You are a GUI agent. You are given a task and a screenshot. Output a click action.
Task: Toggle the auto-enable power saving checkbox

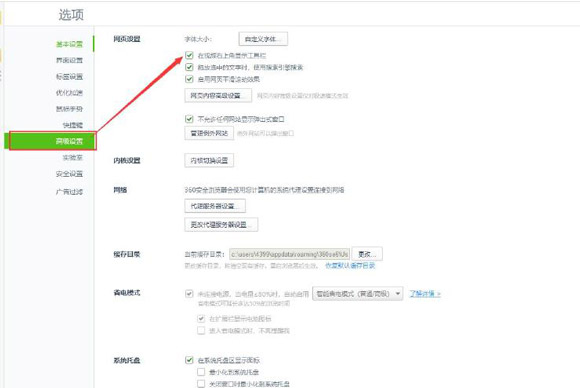pyautogui.click(x=189, y=294)
